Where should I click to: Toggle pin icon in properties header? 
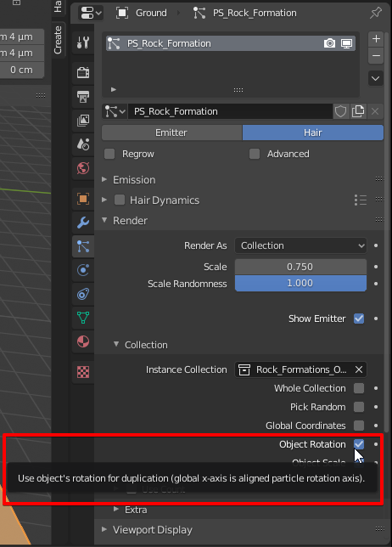tap(376, 13)
